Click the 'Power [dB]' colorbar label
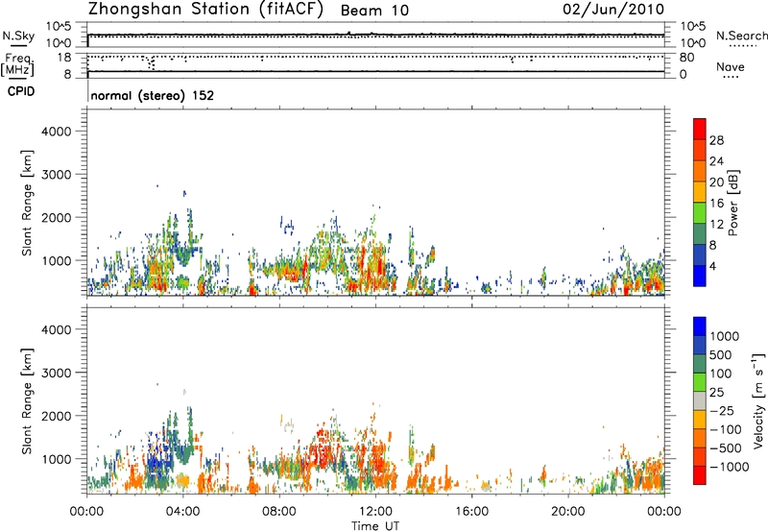 733,203
